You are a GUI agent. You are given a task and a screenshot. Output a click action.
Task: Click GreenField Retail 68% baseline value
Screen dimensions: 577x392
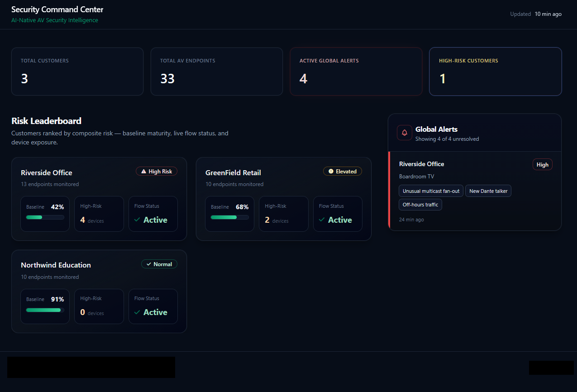click(x=242, y=207)
